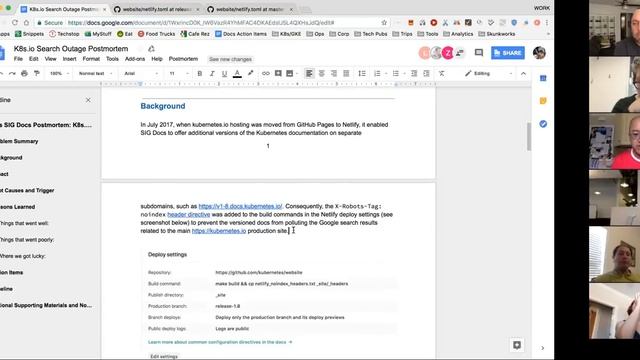Open numbered list options arrow

click(386, 73)
